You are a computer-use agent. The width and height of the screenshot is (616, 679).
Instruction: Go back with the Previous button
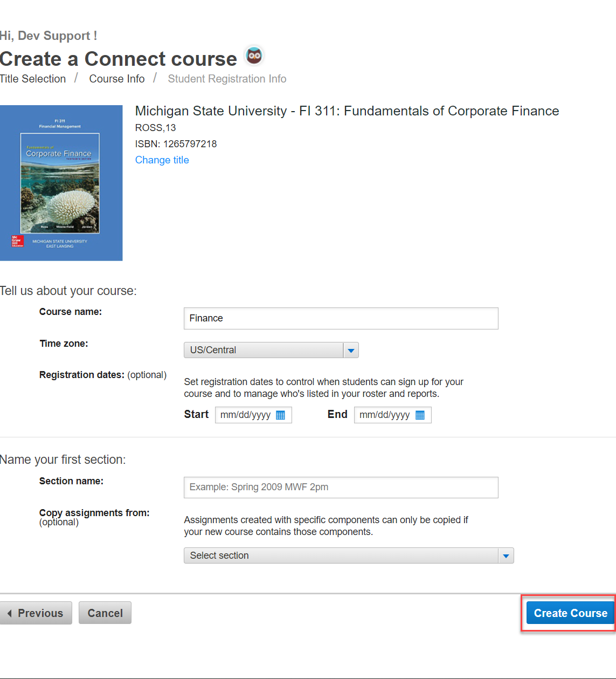pos(36,613)
